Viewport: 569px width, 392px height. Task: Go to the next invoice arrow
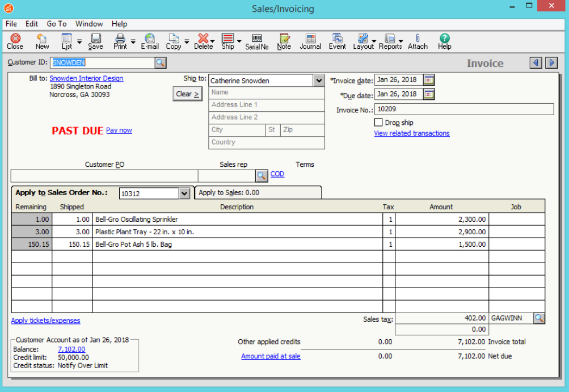point(551,63)
